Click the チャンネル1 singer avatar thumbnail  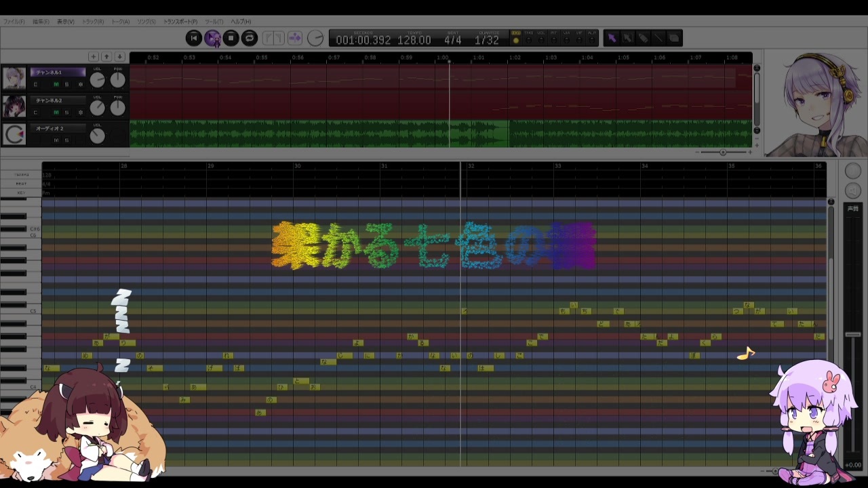coord(14,79)
